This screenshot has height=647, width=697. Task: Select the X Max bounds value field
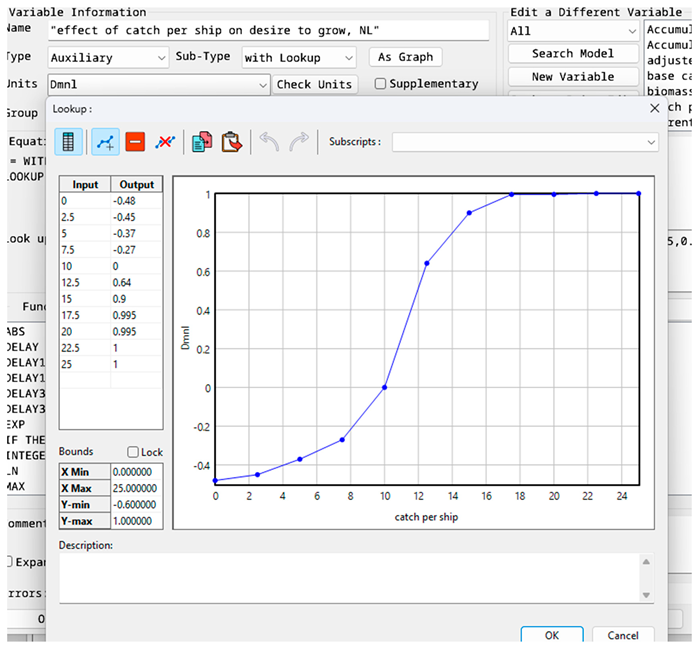(x=133, y=487)
